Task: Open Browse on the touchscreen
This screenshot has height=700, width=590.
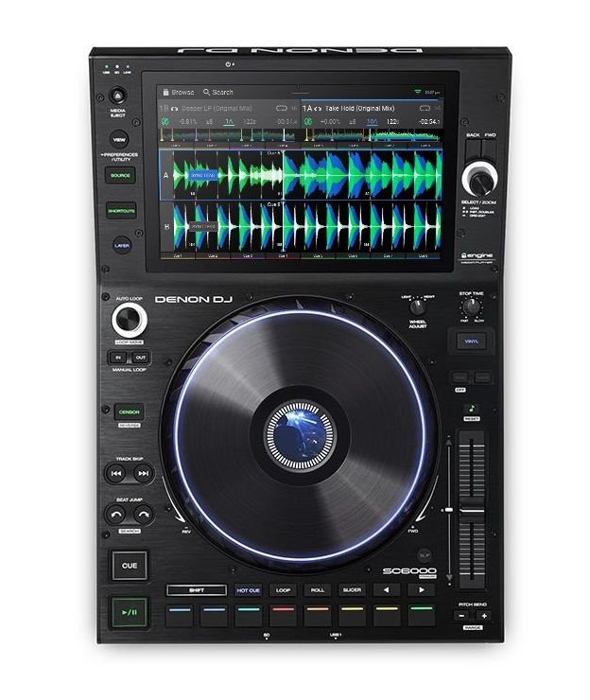Action: tap(178, 92)
